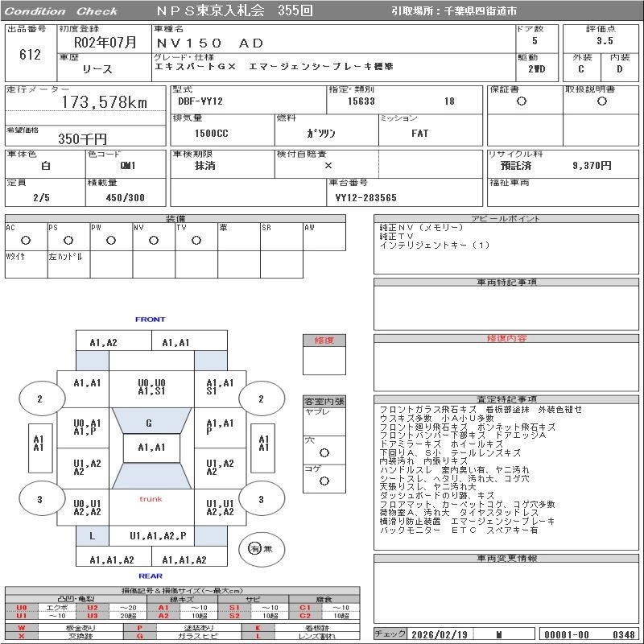Click the circle under 穴
Image resolution: width=644 pixels, height=644 pixels.
[x=324, y=452]
